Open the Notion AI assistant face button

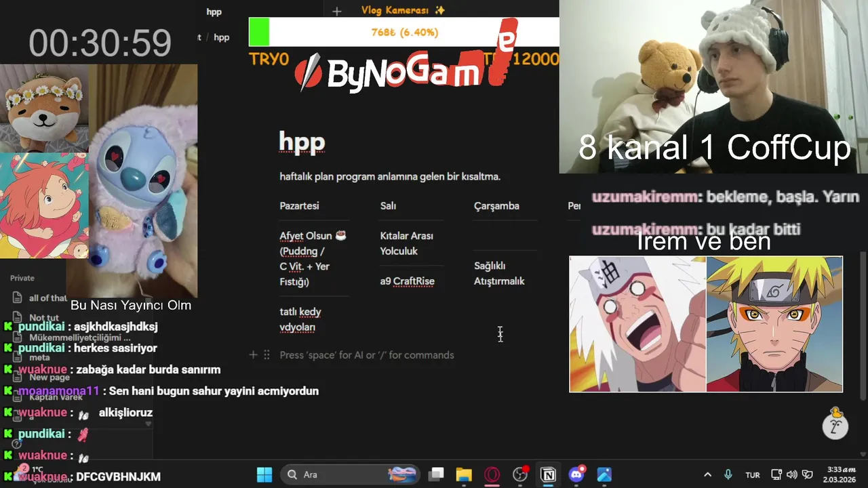click(835, 424)
